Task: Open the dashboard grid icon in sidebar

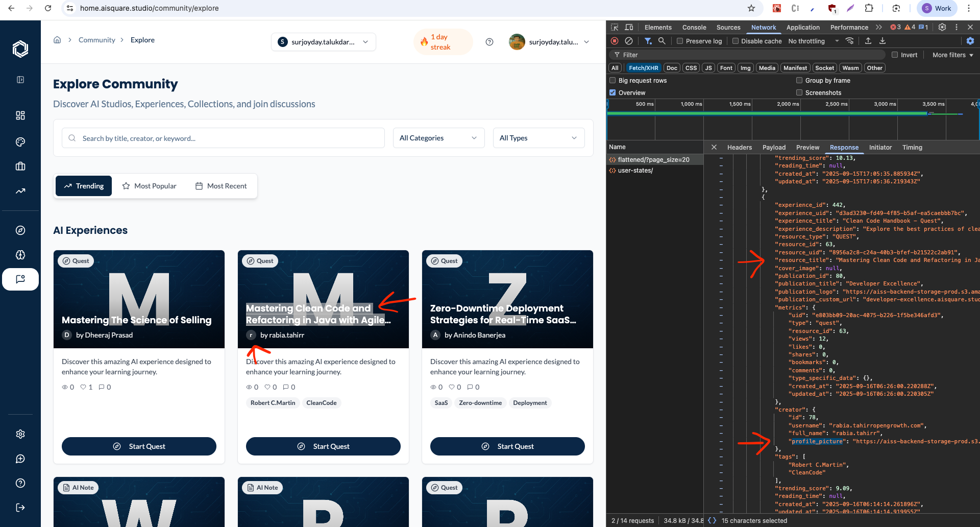Action: point(20,115)
